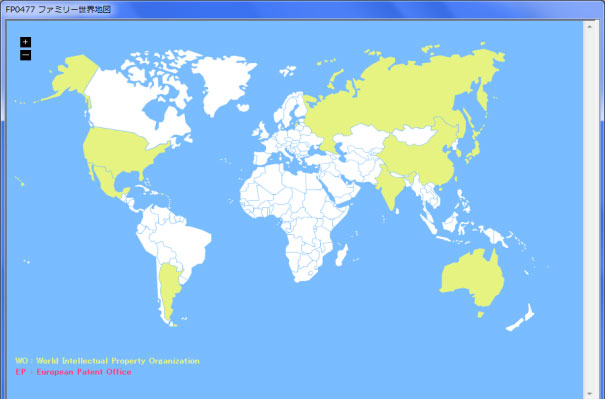This screenshot has height=399, width=605.
Task: Zoom out with the minus button
Action: 25,55
